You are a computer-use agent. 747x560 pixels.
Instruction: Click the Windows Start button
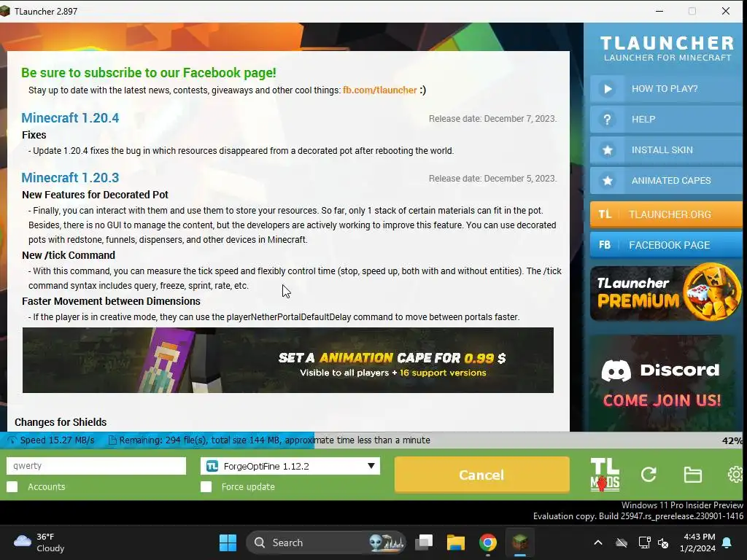[x=228, y=542]
